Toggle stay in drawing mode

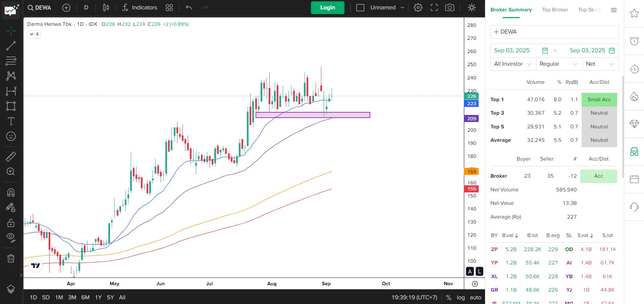[11, 207]
